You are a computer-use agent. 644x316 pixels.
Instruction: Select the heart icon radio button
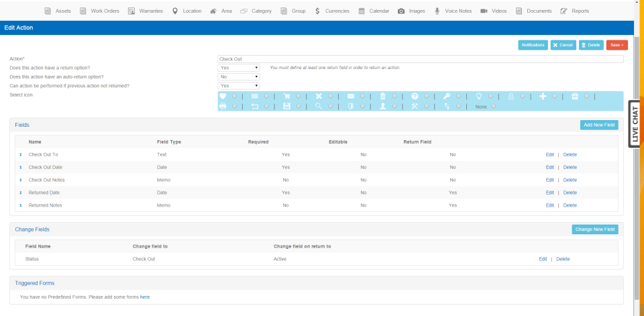(234, 97)
